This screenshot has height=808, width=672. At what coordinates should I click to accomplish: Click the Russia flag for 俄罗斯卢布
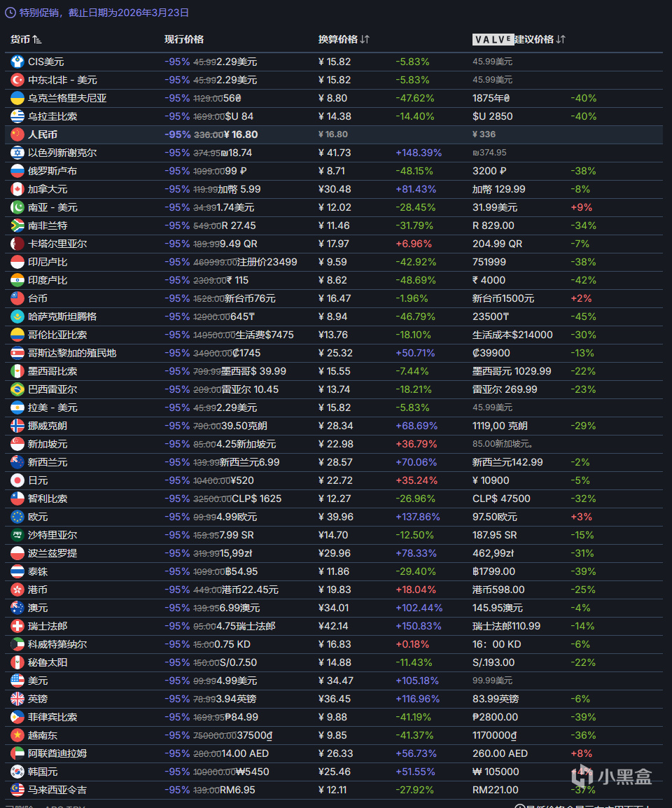click(x=17, y=171)
